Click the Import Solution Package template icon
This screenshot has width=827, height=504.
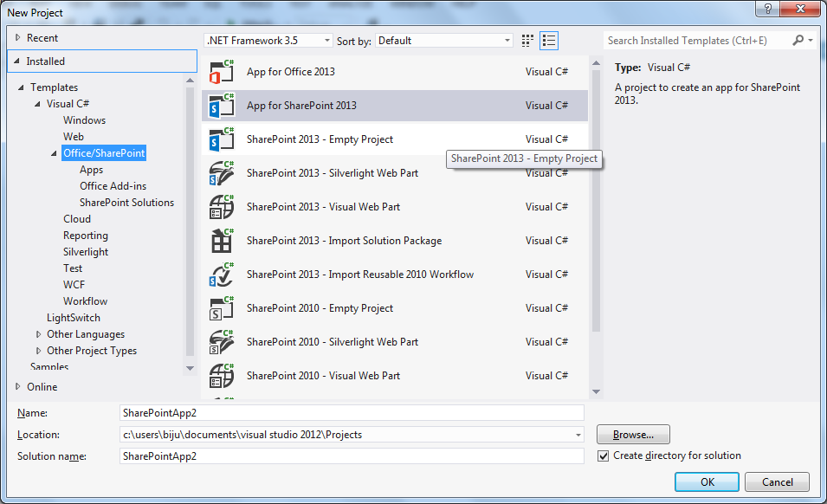point(222,241)
